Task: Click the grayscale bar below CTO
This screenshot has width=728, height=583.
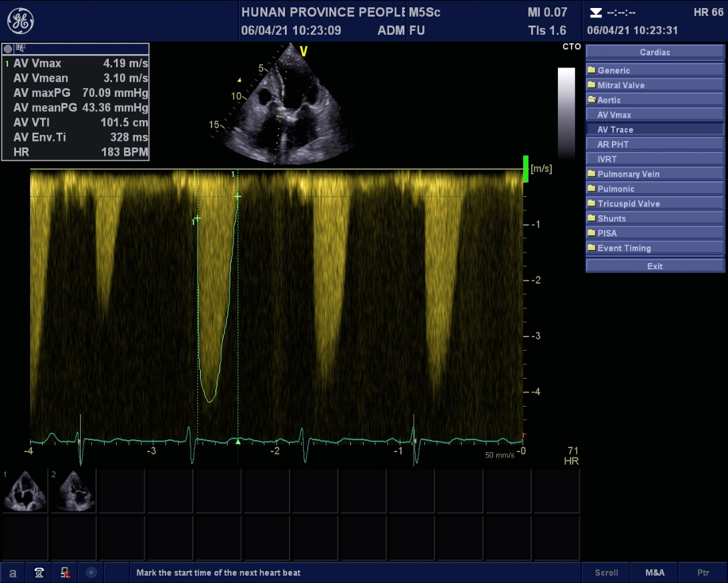Action: coord(566,112)
